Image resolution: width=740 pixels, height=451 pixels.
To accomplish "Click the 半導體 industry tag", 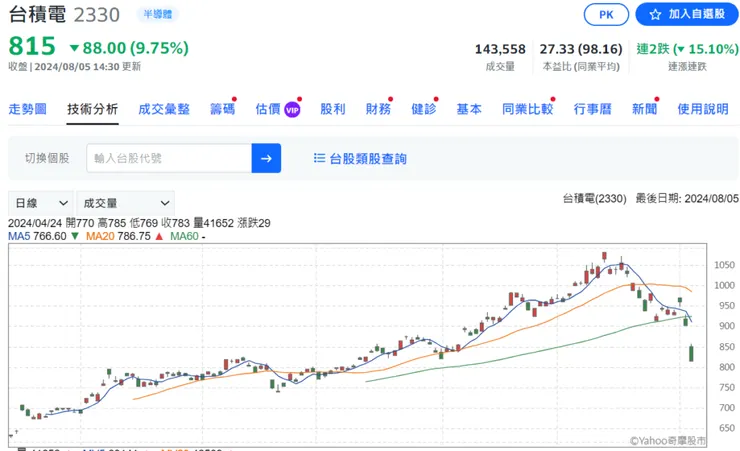I will tap(158, 14).
